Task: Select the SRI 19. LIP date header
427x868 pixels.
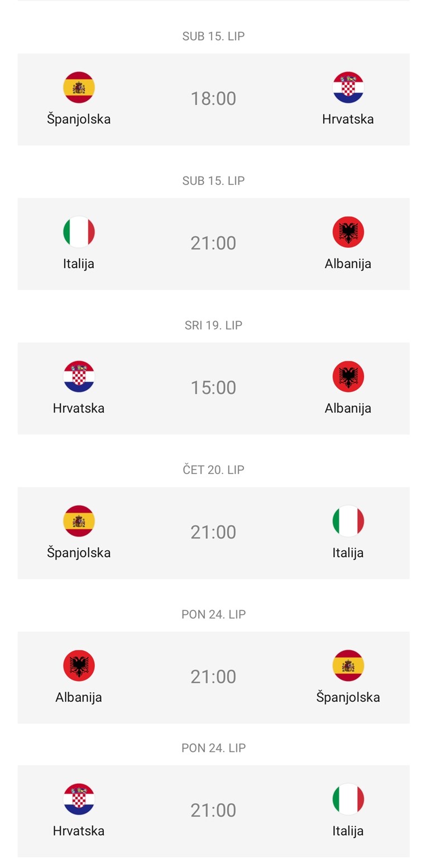Action: pos(213,325)
